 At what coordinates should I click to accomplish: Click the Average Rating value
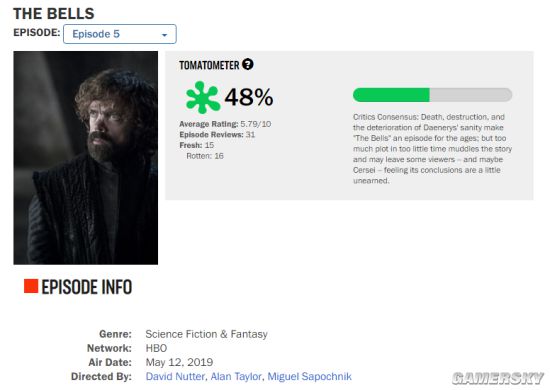tap(256, 124)
